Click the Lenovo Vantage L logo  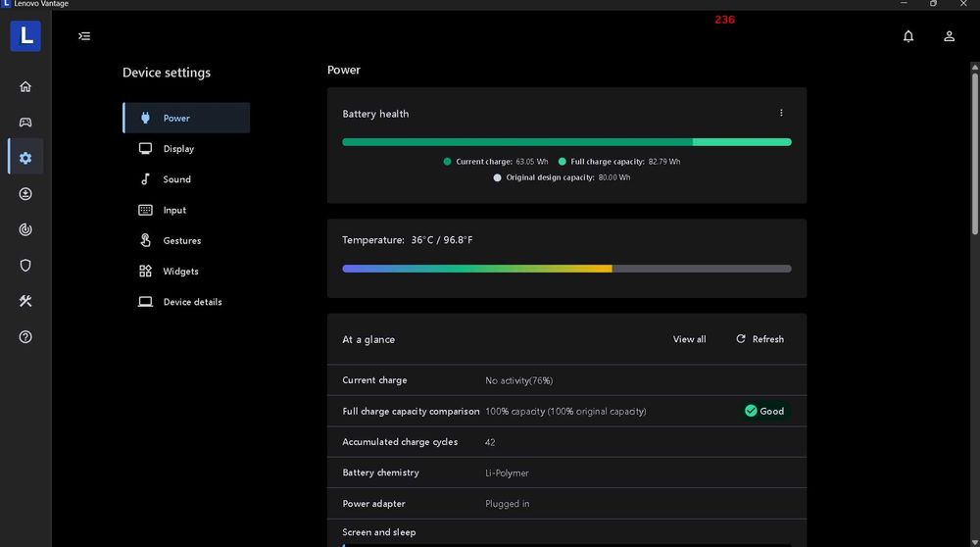(25, 35)
